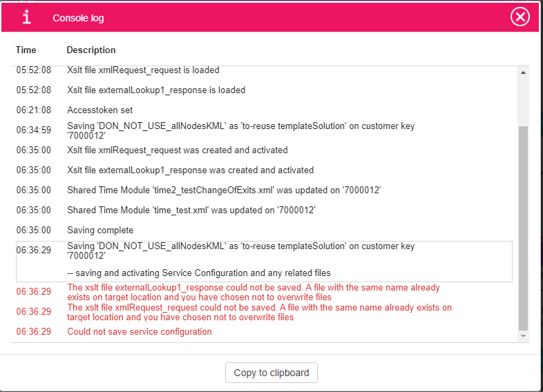
Task: Select the 'xmlRequest_request is loaded' entry
Action: (x=143, y=70)
